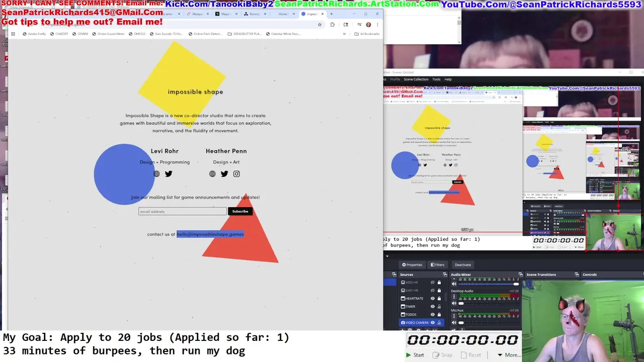Open Heather Penn's Instagram icon
Viewport: 644px width, 362px height.
(x=236, y=174)
